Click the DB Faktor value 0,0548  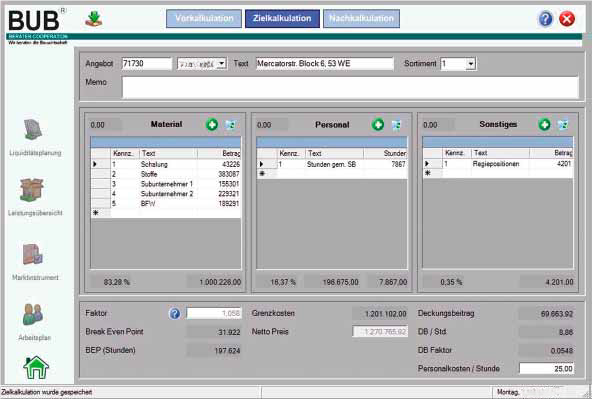pos(547,350)
